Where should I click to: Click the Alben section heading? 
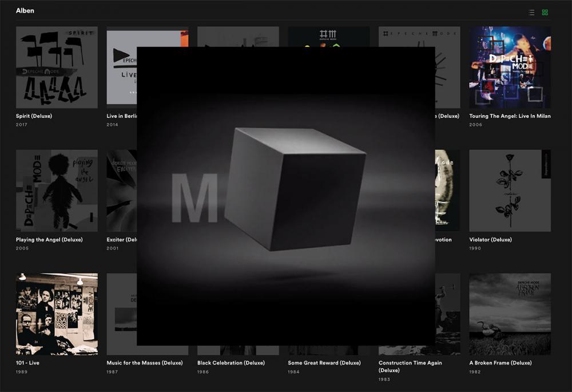point(25,10)
